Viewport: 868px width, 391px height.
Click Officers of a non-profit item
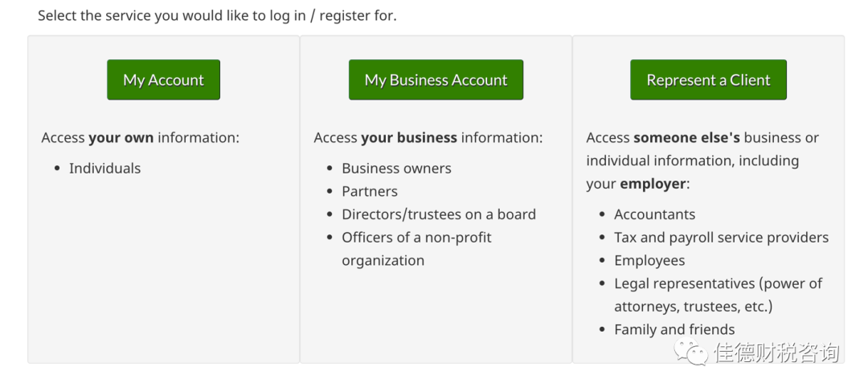pos(416,238)
